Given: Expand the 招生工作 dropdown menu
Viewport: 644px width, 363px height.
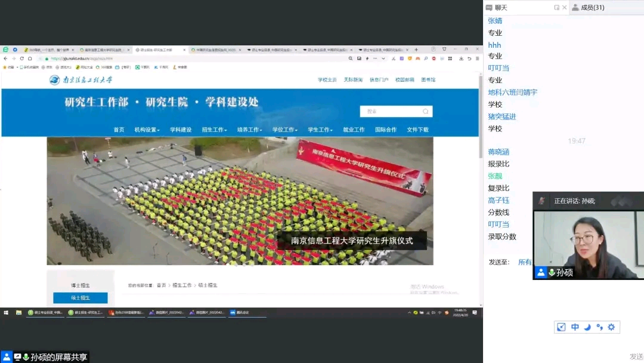Looking at the screenshot, I should (x=214, y=130).
